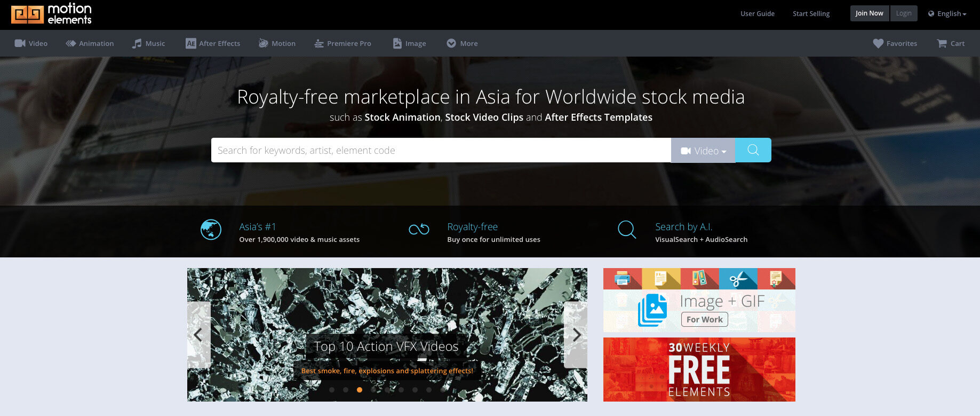Click the keyword search input field
This screenshot has width=980, height=416.
441,150
